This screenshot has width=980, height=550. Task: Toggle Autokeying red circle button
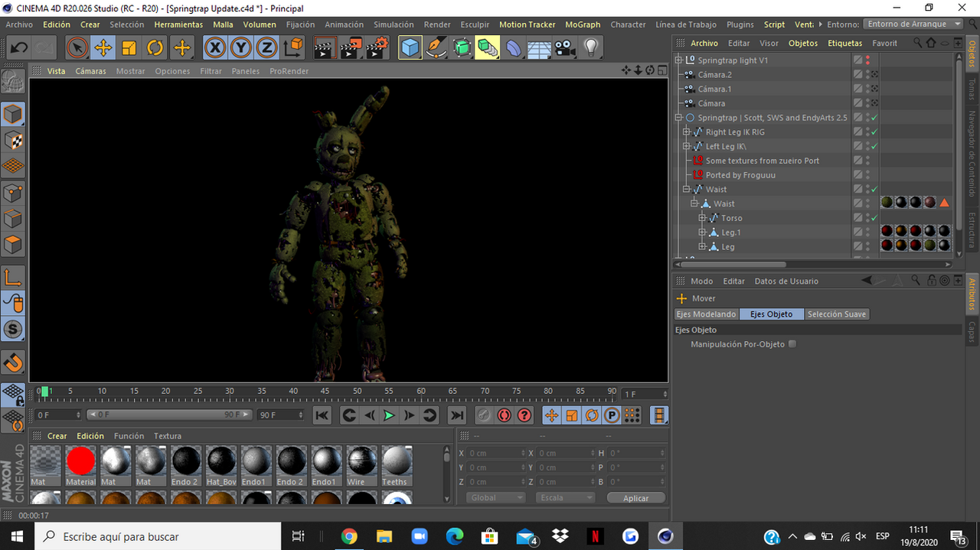(504, 415)
